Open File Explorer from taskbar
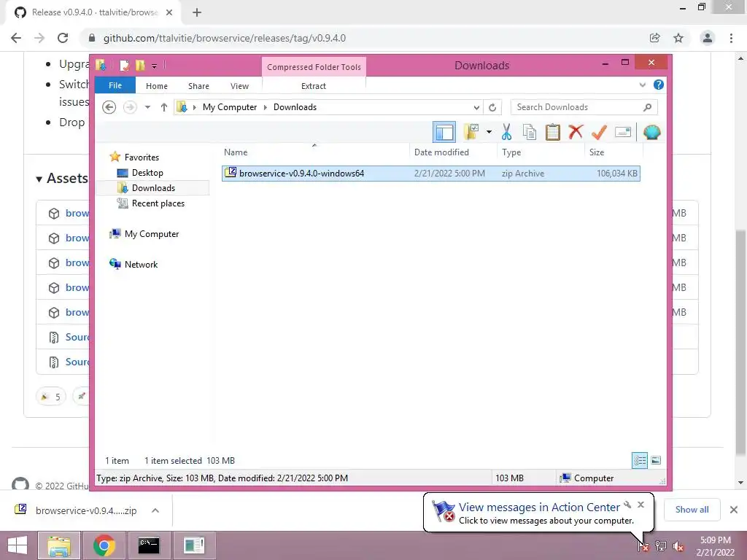The width and height of the screenshot is (747, 560). coord(59,545)
